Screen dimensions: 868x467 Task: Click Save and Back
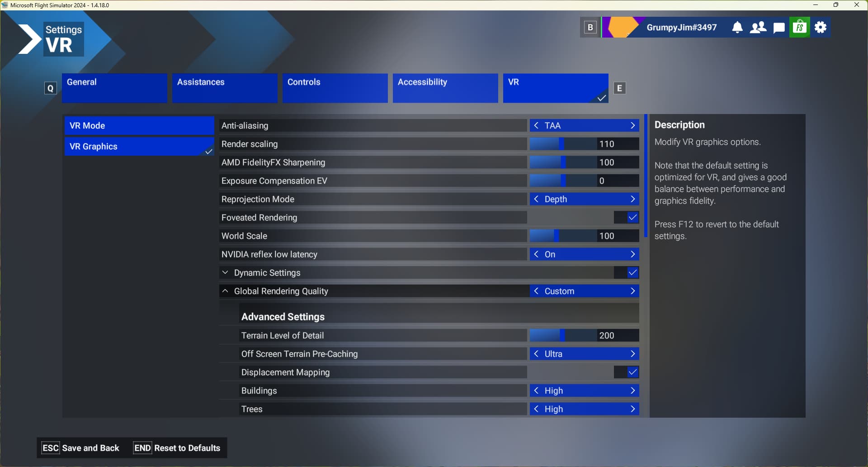(x=80, y=448)
